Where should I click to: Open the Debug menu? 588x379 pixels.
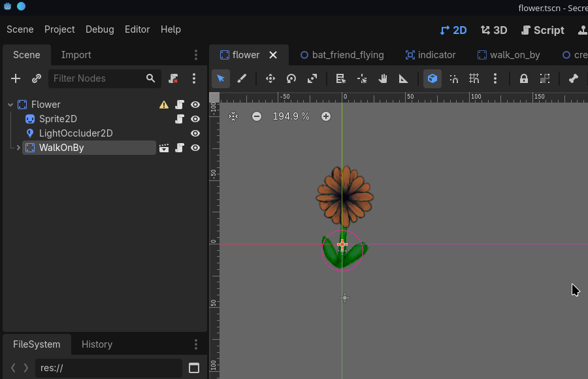coord(100,29)
